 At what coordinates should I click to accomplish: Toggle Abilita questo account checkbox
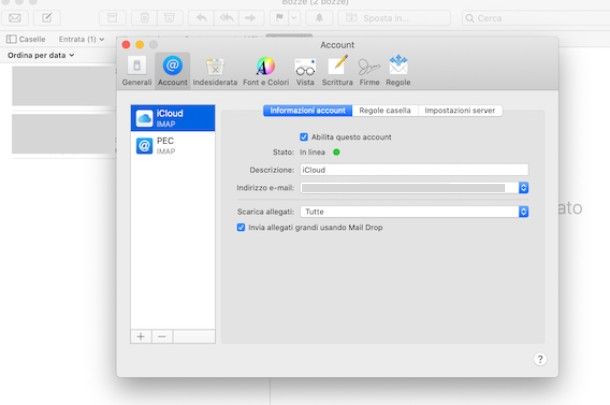pos(304,137)
